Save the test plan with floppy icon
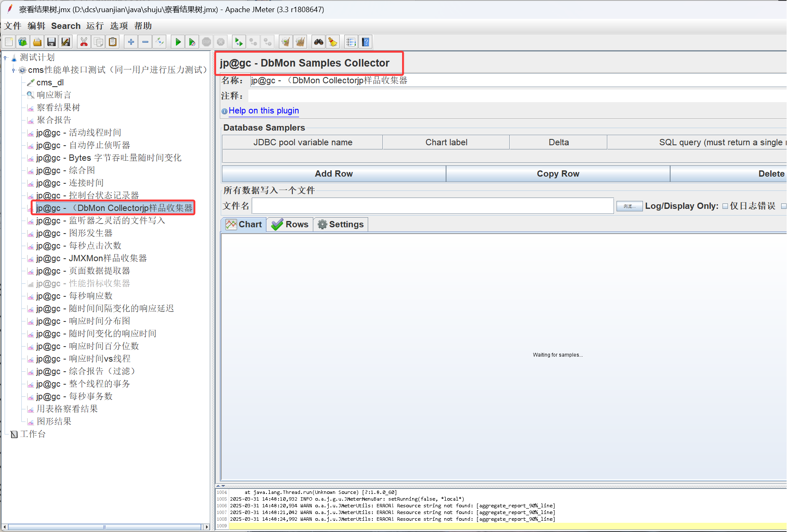Viewport: 787px width, 532px height. (x=52, y=42)
